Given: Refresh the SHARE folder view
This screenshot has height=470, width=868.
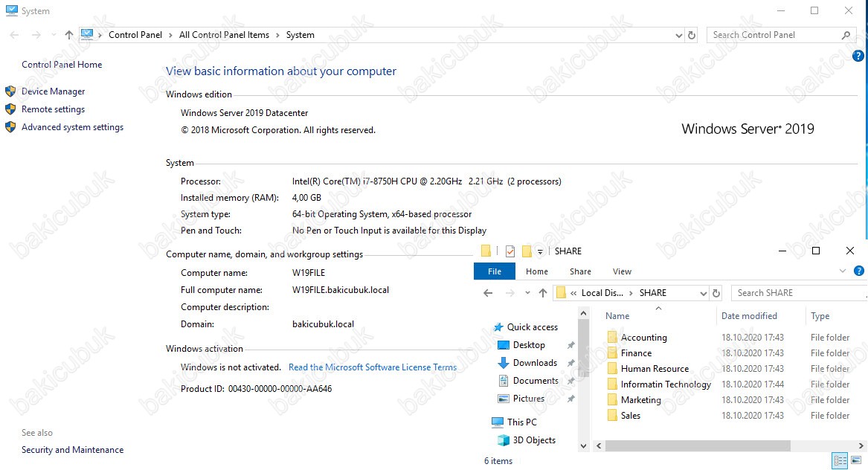Looking at the screenshot, I should point(716,293).
